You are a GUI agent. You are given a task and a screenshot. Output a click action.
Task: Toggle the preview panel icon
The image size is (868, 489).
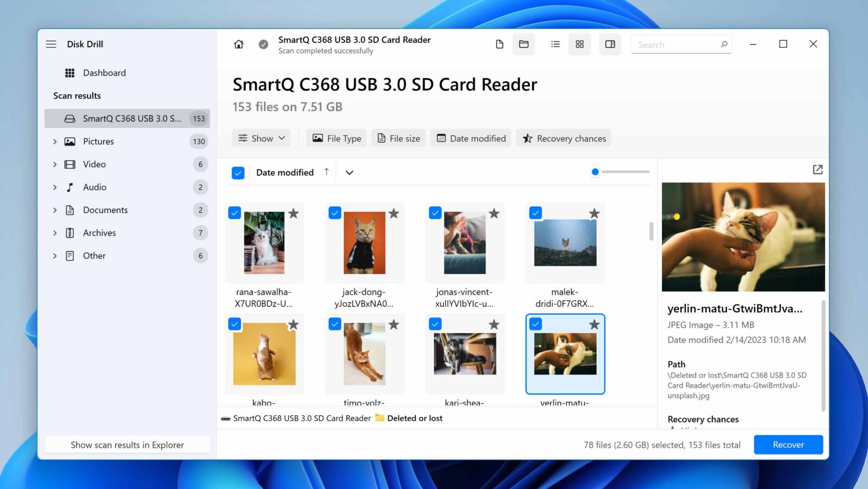(x=609, y=44)
